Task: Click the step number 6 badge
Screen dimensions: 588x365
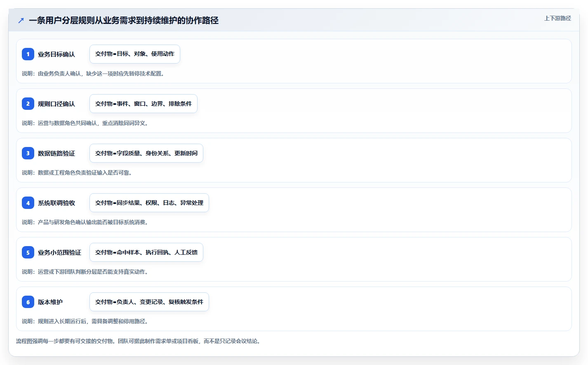Action: coord(28,302)
